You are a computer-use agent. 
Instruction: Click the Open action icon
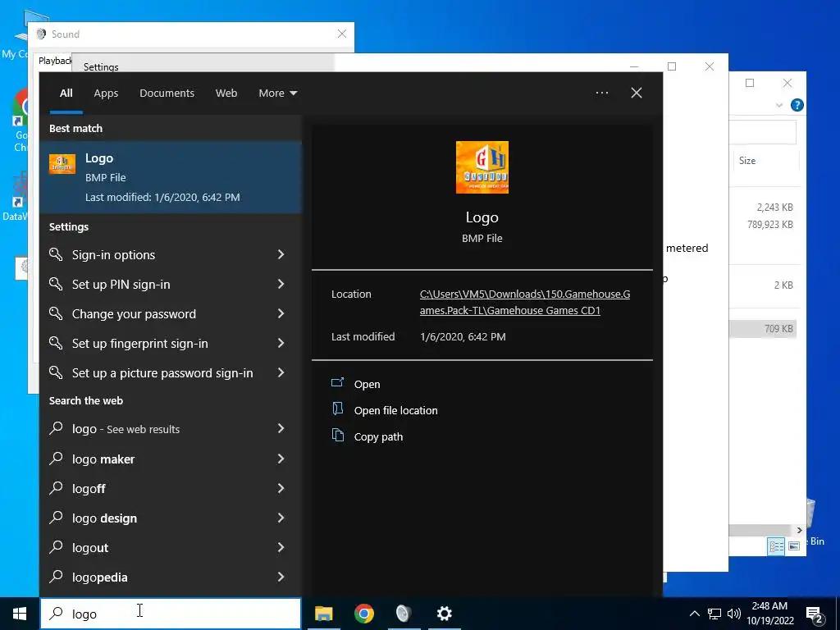(x=337, y=382)
